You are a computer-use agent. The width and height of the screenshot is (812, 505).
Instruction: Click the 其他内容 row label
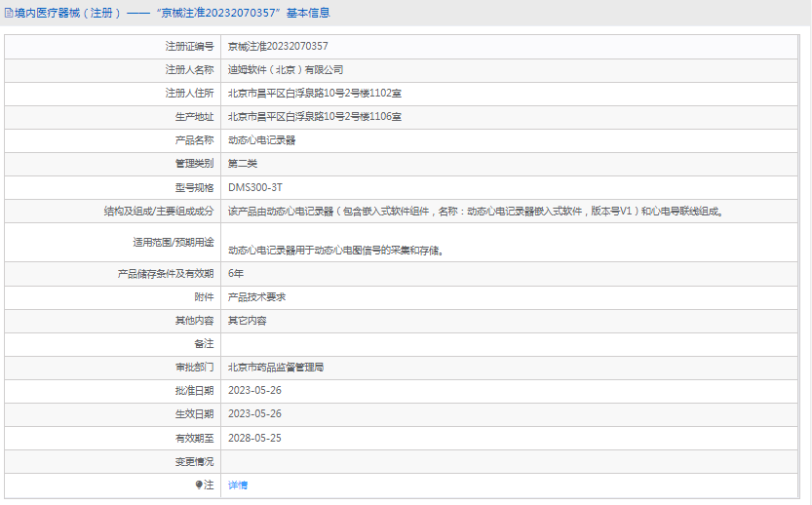(x=194, y=321)
